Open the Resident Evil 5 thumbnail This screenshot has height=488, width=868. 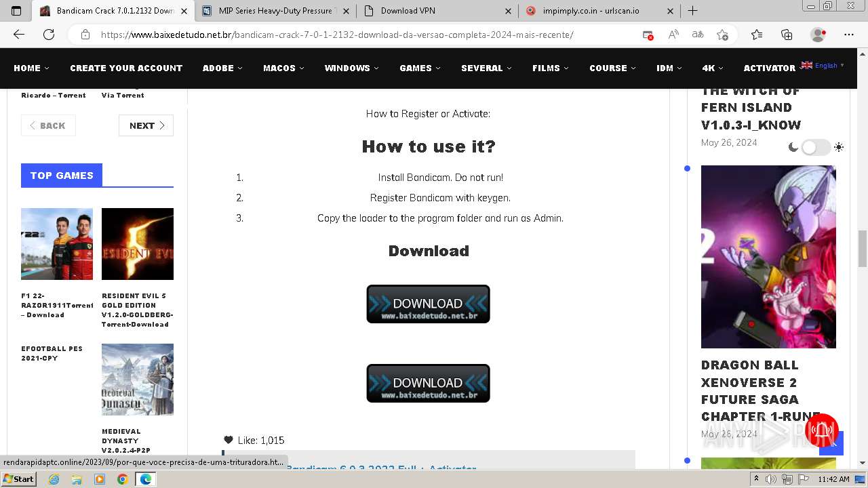pyautogui.click(x=138, y=244)
